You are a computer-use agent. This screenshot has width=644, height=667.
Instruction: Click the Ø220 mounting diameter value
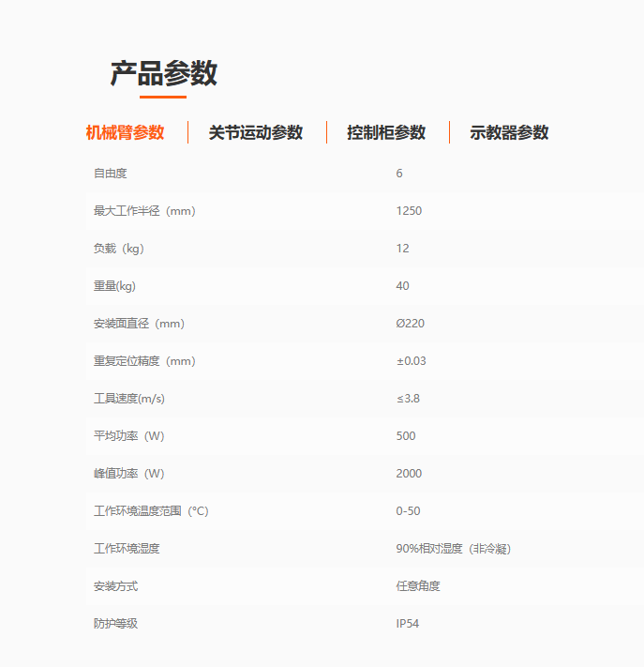(410, 324)
